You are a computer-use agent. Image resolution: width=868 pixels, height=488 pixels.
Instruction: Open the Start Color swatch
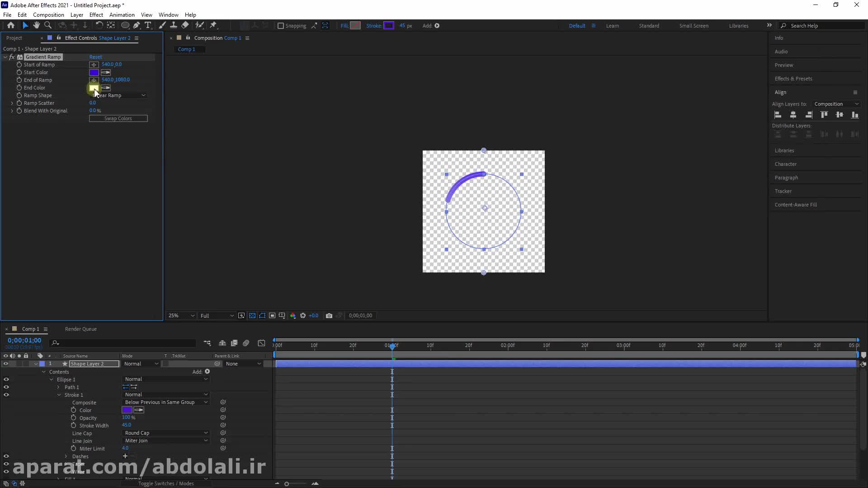point(94,72)
